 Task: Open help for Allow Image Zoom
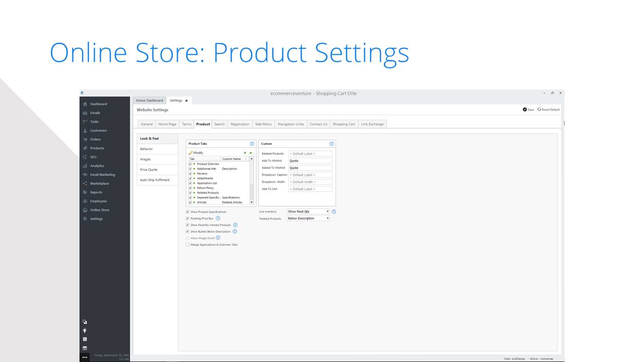[218, 238]
